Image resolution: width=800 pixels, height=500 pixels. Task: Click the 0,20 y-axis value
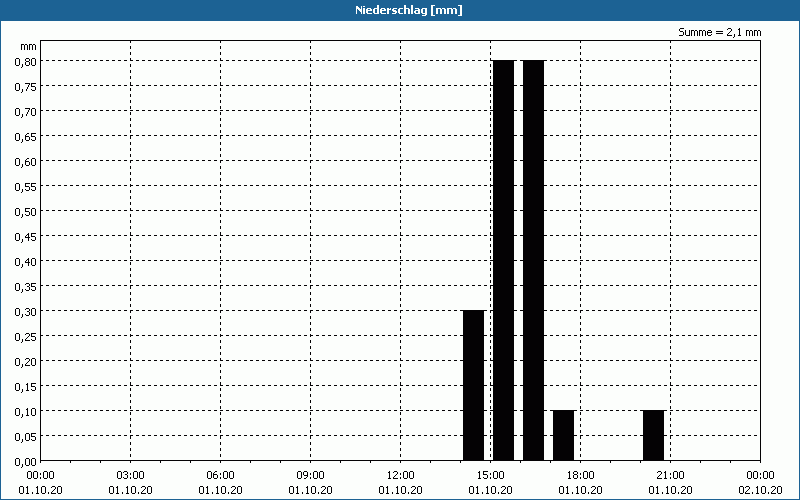point(26,361)
